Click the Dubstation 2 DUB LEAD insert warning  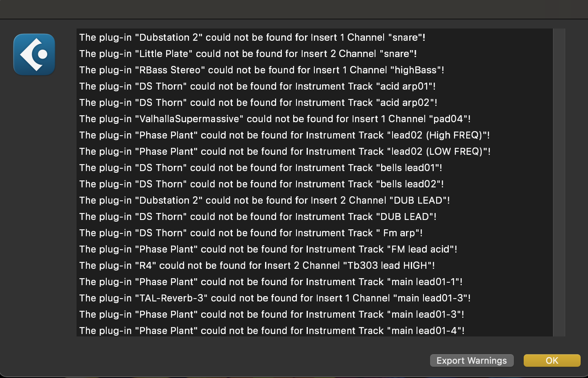[x=264, y=200]
